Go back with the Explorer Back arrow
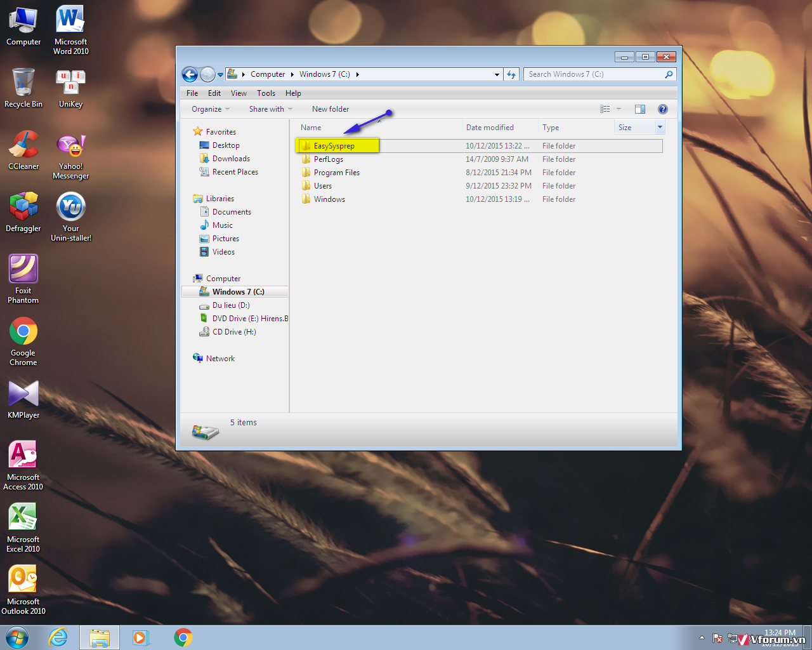The width and height of the screenshot is (812, 650). 190,74
